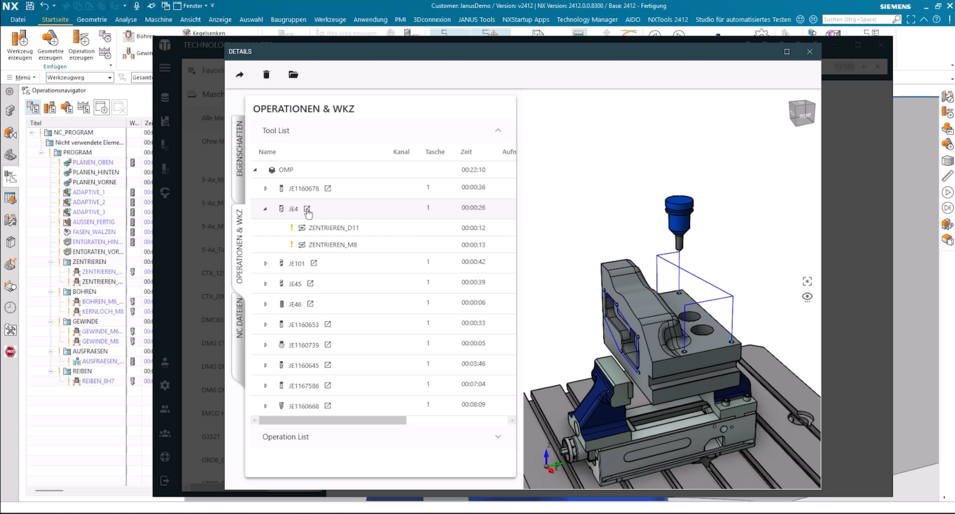Toggle the eye visibility icon in viewer
The image size is (955, 514).
807,297
